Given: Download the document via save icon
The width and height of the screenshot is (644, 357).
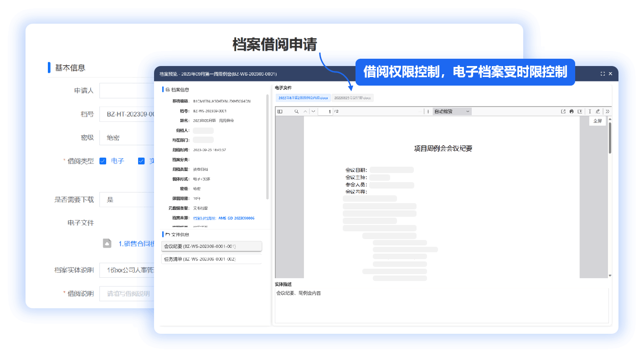Looking at the screenshot, I should (x=580, y=112).
